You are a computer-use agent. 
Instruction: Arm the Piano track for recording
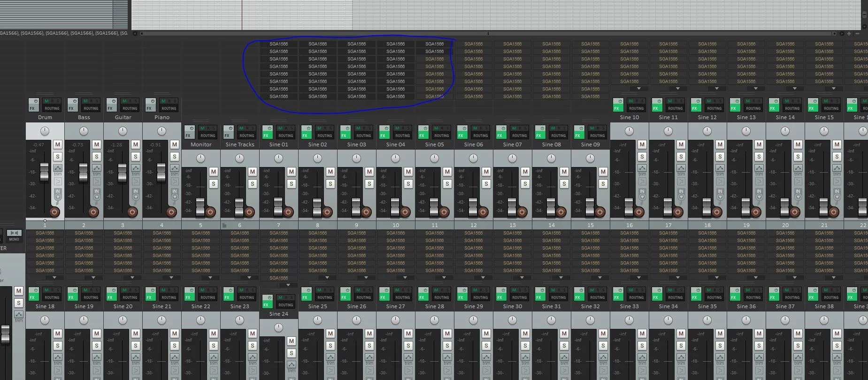[x=172, y=212]
